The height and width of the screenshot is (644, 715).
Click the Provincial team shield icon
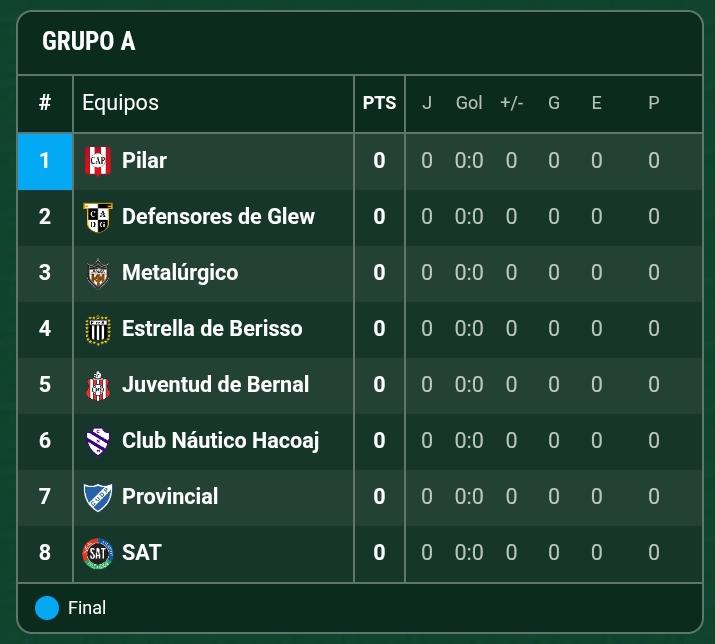[97, 497]
